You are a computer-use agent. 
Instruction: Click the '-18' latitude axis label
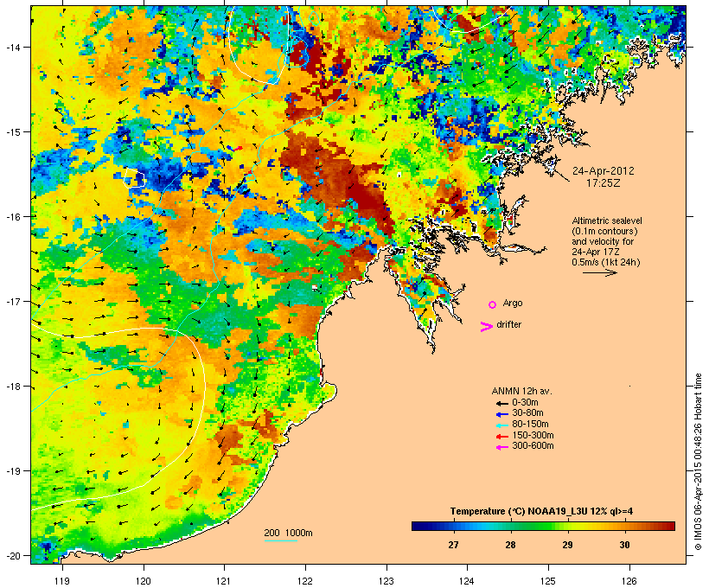pyautogui.click(x=12, y=387)
